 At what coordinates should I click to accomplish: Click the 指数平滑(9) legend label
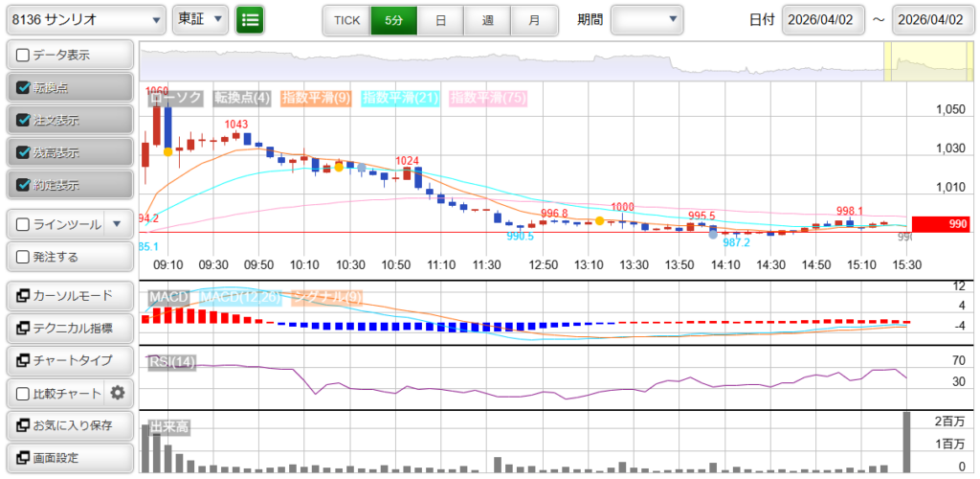[317, 98]
